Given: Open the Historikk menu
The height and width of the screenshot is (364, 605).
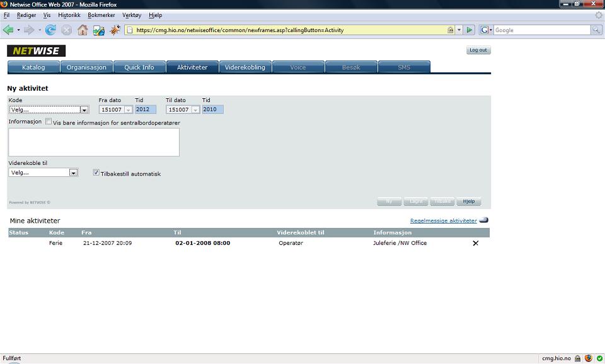Looking at the screenshot, I should 69,15.
